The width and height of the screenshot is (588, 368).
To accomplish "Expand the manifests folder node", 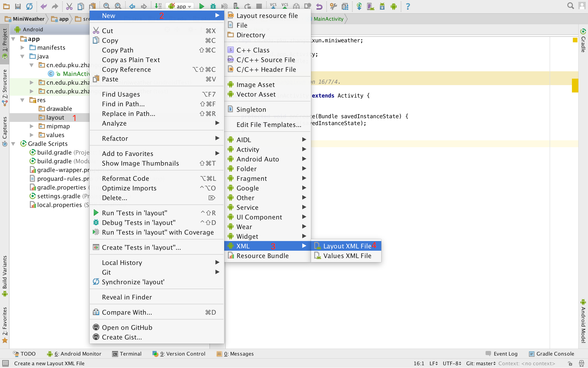I will pyautogui.click(x=22, y=48).
